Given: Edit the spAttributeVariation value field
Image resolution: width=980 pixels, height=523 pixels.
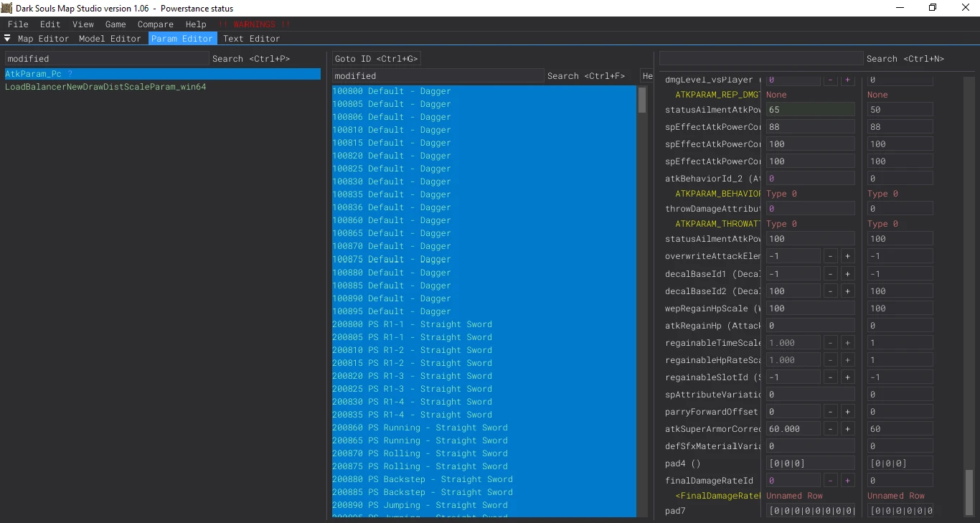Looking at the screenshot, I should point(811,395).
